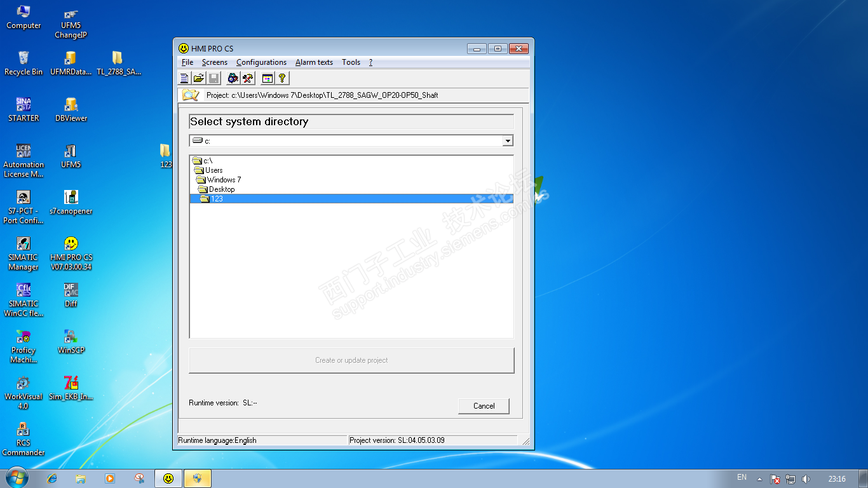Click the yellow question mark help icon
Viewport: 868px width, 488px height.
(x=282, y=78)
